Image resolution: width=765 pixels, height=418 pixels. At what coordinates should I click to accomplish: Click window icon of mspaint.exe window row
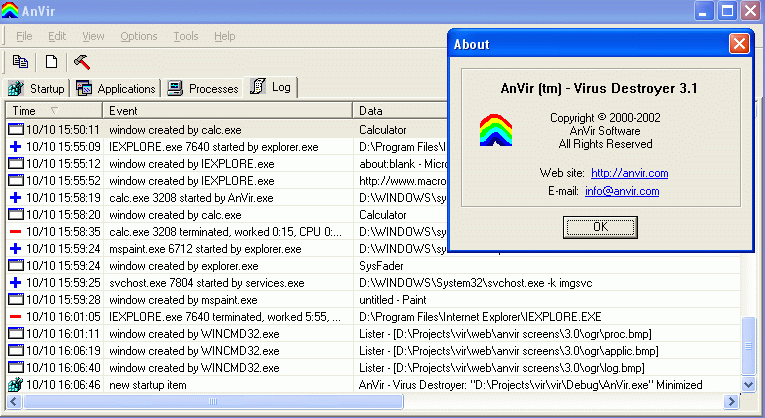(x=16, y=299)
